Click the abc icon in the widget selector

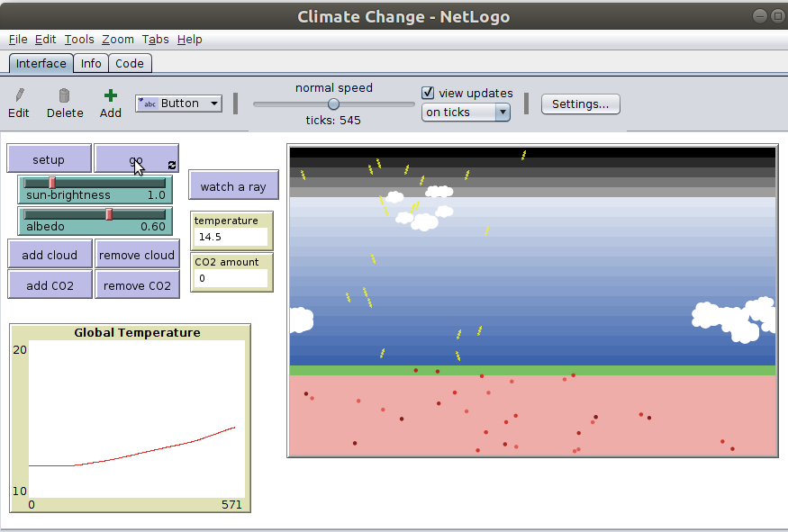coord(147,104)
